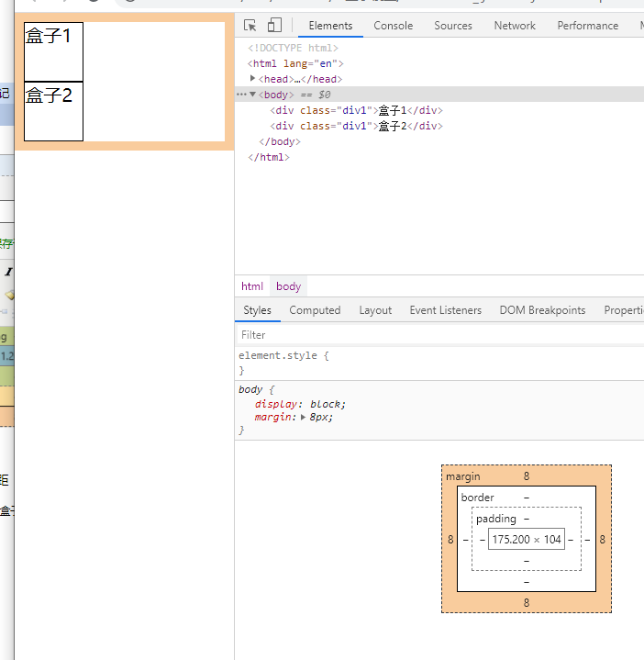Select the closing body tag line

pyautogui.click(x=280, y=141)
